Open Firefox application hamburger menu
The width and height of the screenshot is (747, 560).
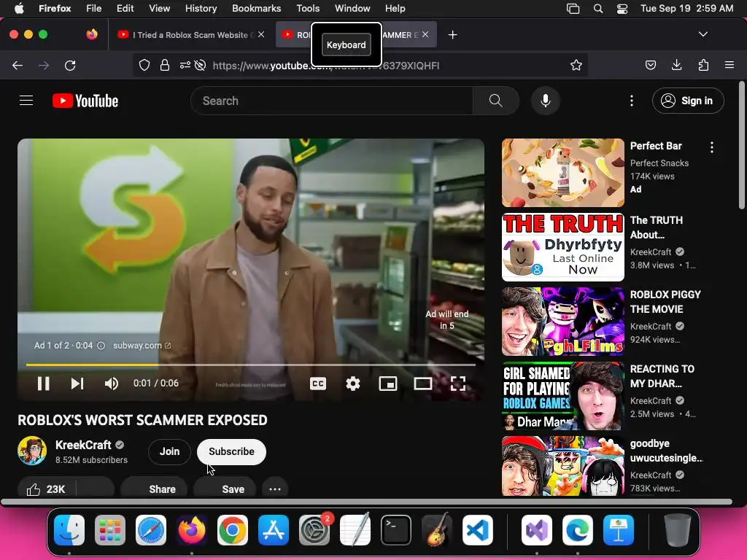point(729,65)
